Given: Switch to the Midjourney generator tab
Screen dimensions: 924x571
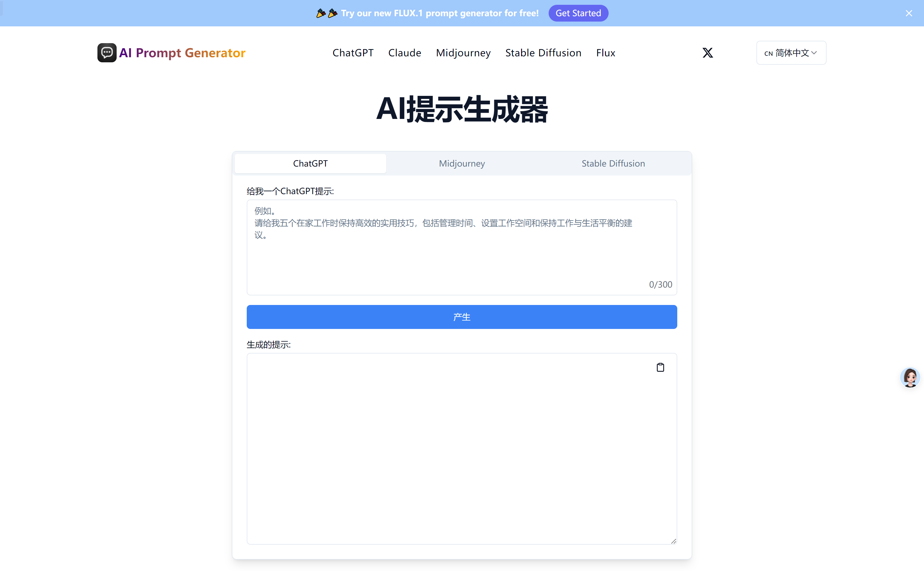Looking at the screenshot, I should [461, 164].
